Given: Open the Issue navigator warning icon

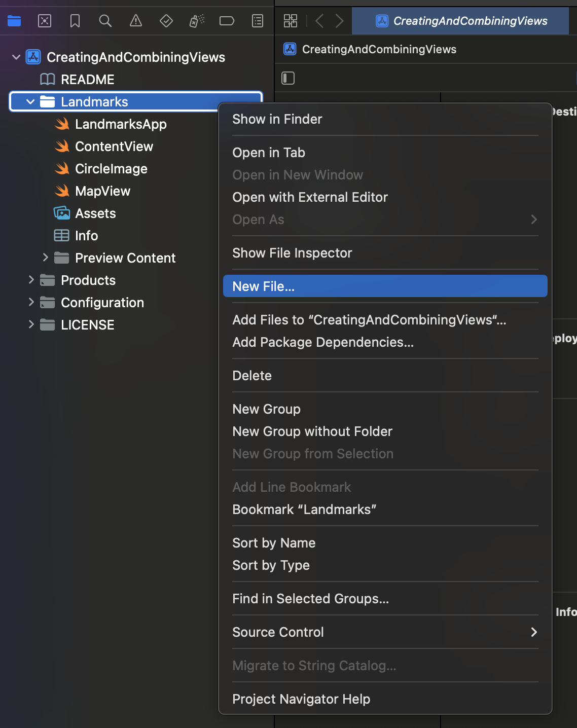Looking at the screenshot, I should 136,21.
